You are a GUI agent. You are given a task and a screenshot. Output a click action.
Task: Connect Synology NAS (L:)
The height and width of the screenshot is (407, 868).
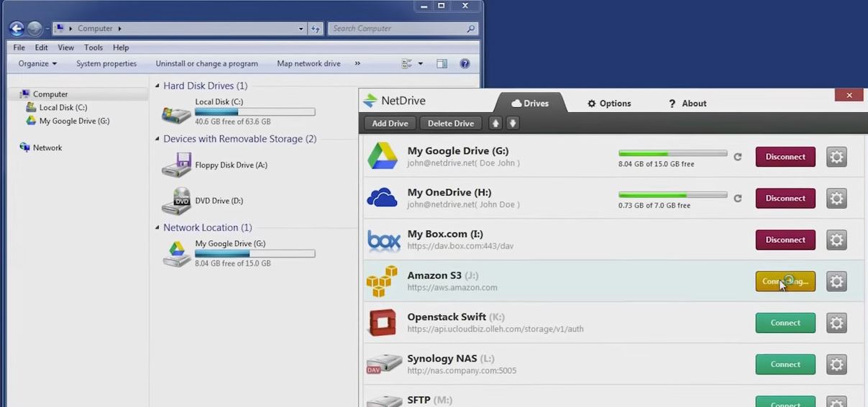785,365
